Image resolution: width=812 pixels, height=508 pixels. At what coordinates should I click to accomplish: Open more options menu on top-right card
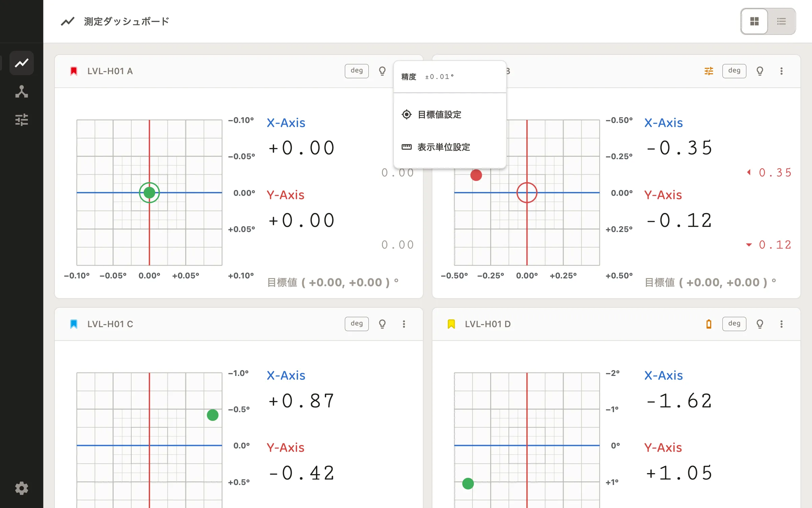[782, 71]
